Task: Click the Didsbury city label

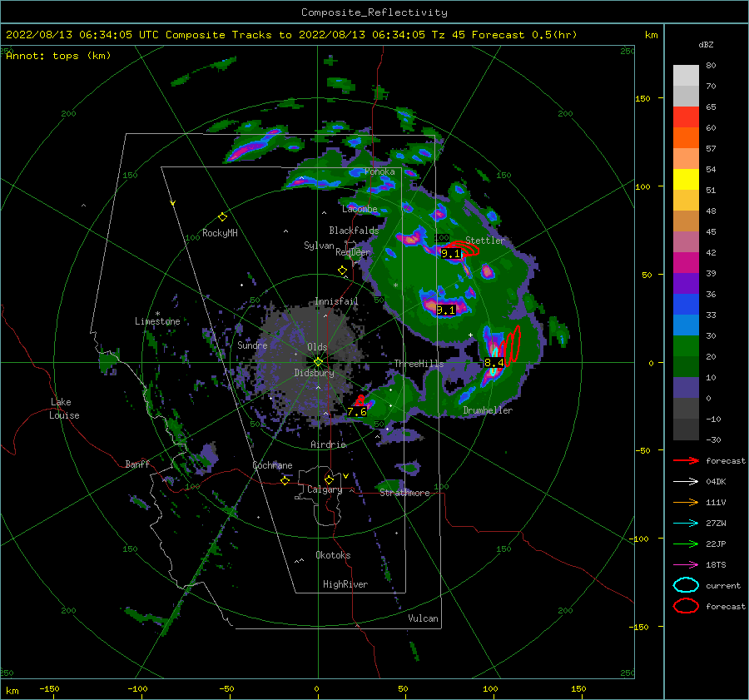Action: click(315, 373)
